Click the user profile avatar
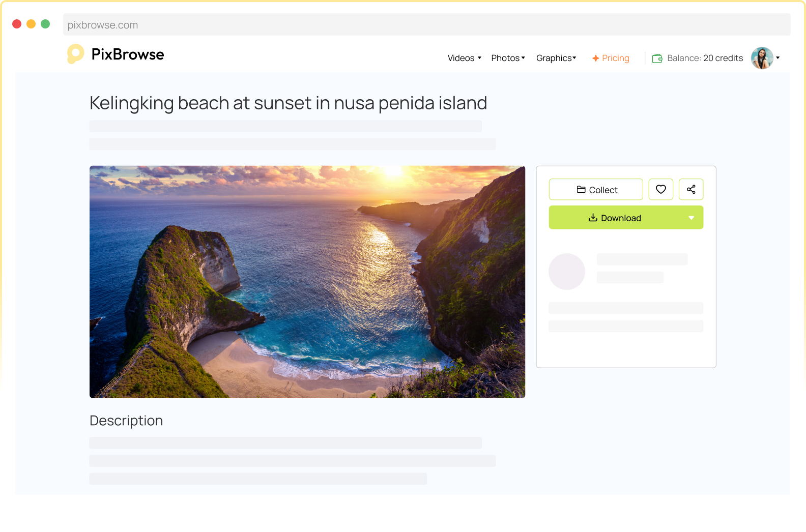Image resolution: width=806 pixels, height=532 pixels. coord(762,58)
